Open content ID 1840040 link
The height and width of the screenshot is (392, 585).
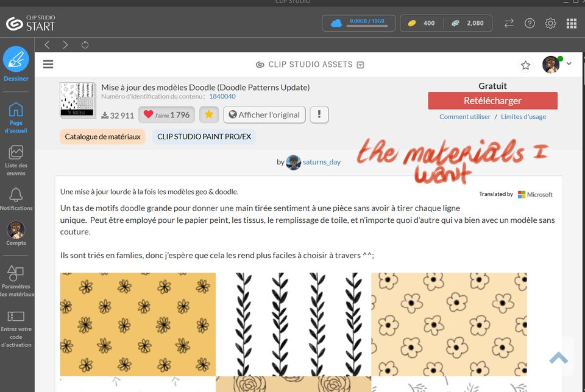222,97
